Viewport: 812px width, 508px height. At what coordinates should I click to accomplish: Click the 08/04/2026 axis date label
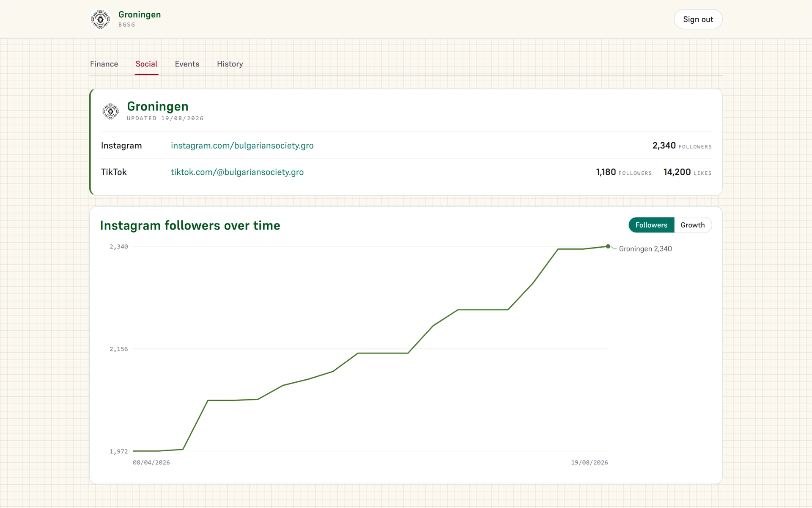tap(151, 463)
